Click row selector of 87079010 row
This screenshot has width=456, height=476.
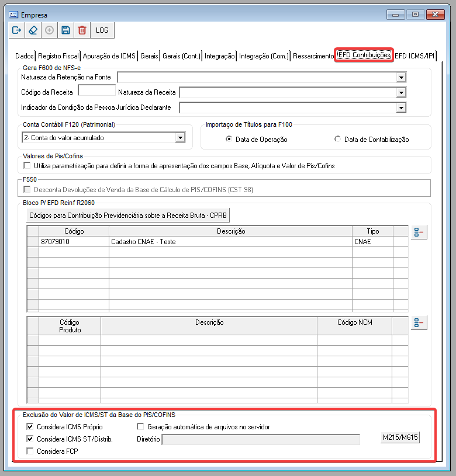point(33,242)
